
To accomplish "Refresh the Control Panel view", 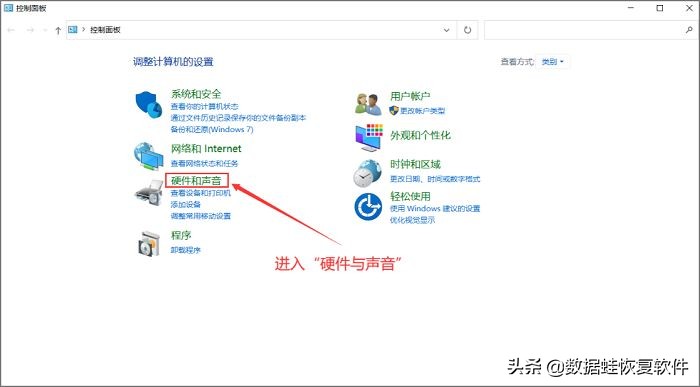I will (467, 30).
